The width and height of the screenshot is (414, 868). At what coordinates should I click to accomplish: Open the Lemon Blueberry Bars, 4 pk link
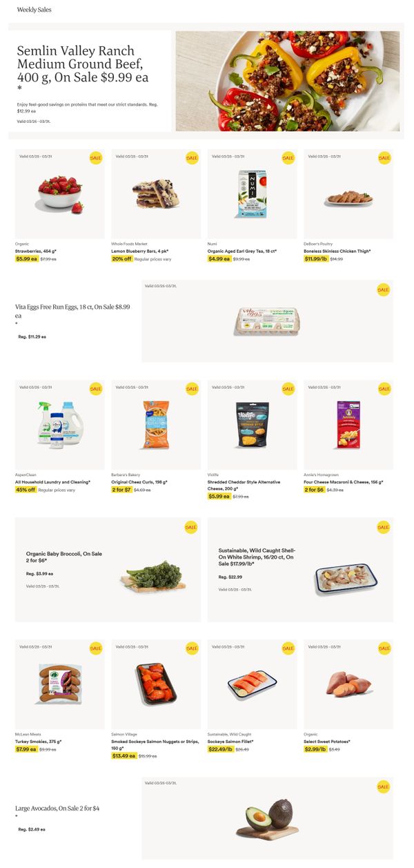click(x=140, y=251)
